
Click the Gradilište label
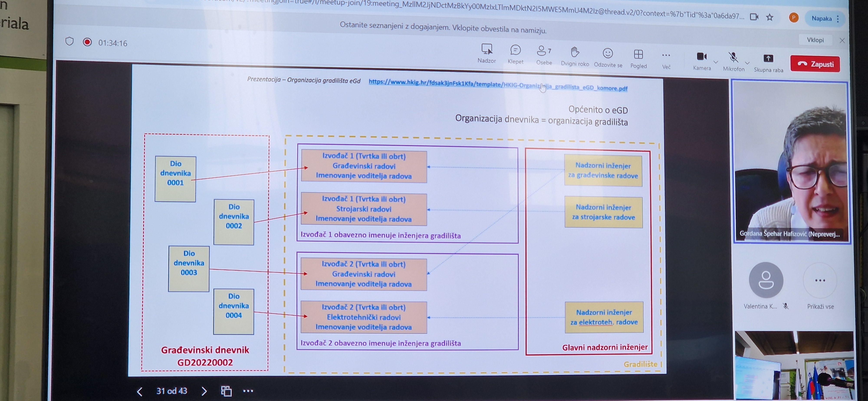tap(640, 364)
